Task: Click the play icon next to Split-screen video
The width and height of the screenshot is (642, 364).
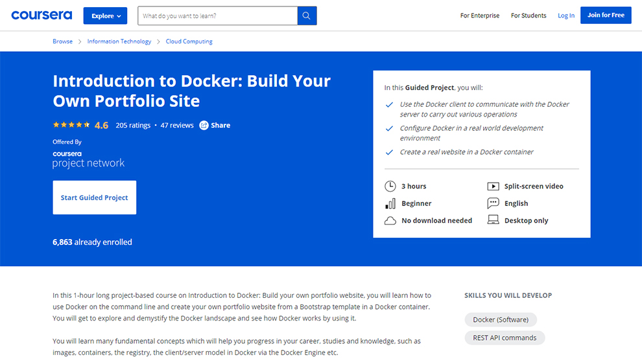Action: tap(493, 186)
